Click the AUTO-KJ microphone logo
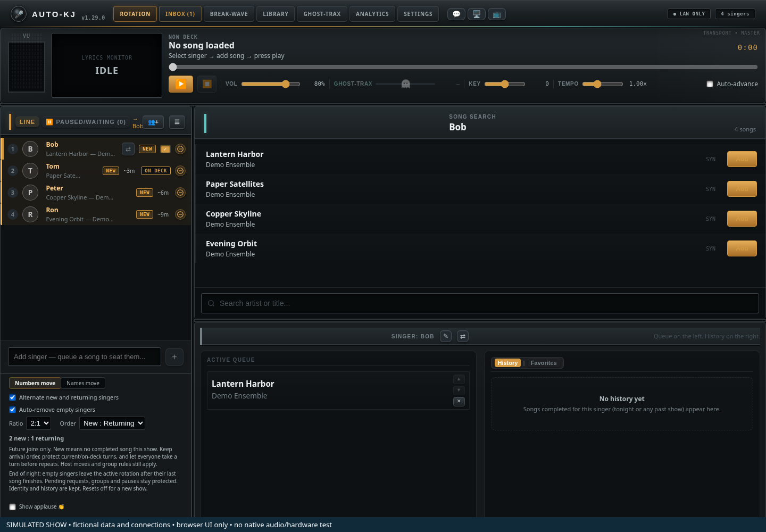 pyautogui.click(x=19, y=14)
